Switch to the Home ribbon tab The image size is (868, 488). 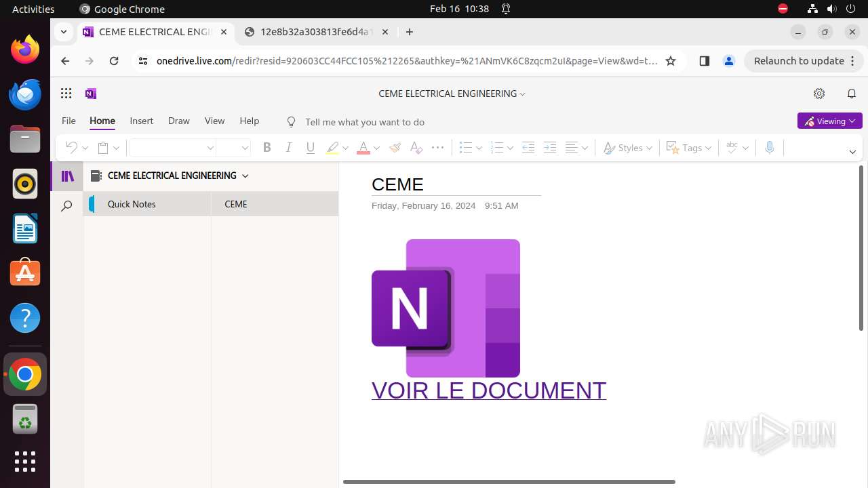tap(102, 121)
